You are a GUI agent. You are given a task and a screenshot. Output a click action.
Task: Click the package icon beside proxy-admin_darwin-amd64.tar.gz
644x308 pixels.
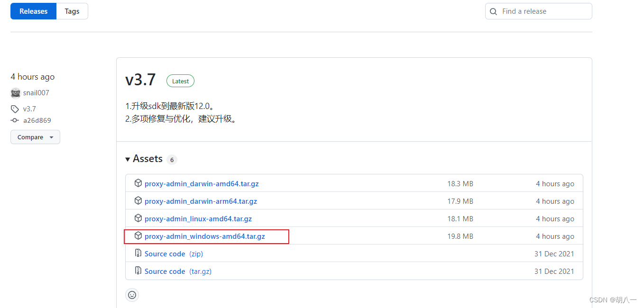pos(138,183)
